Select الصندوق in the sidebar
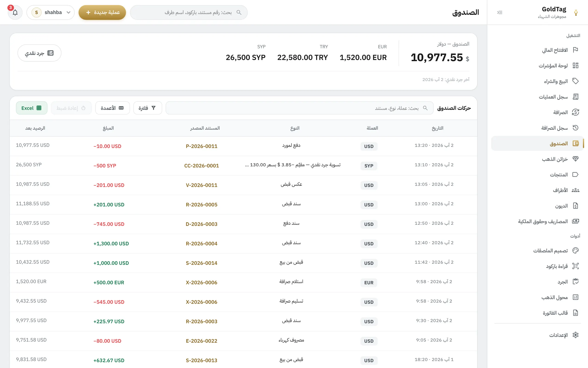Image resolution: width=588 pixels, height=368 pixels. pyautogui.click(x=537, y=143)
